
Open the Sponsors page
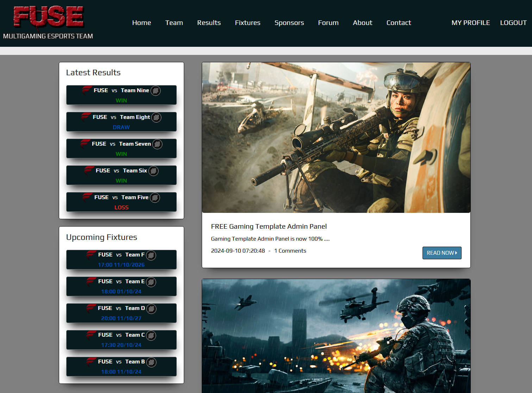coord(289,23)
